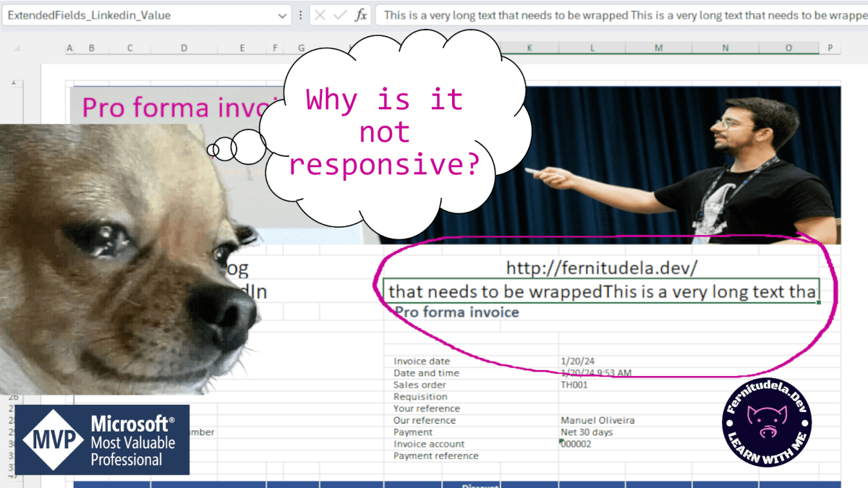This screenshot has width=868, height=488.
Task: Open the Name Box dropdown arrow
Action: click(x=282, y=14)
